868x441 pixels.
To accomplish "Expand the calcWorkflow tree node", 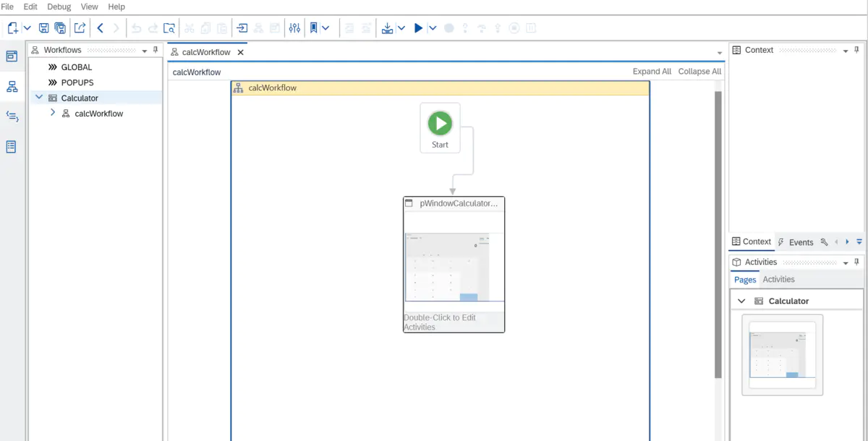I will click(x=53, y=113).
